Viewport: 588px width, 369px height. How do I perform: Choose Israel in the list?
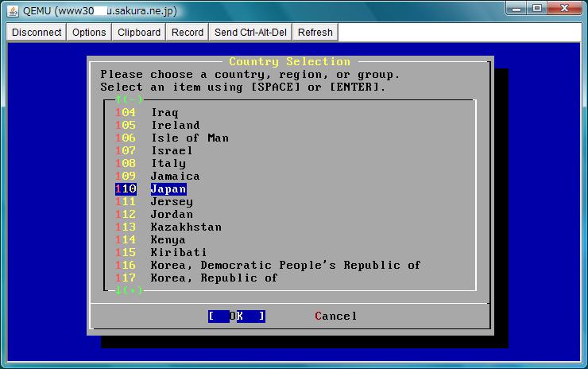172,151
